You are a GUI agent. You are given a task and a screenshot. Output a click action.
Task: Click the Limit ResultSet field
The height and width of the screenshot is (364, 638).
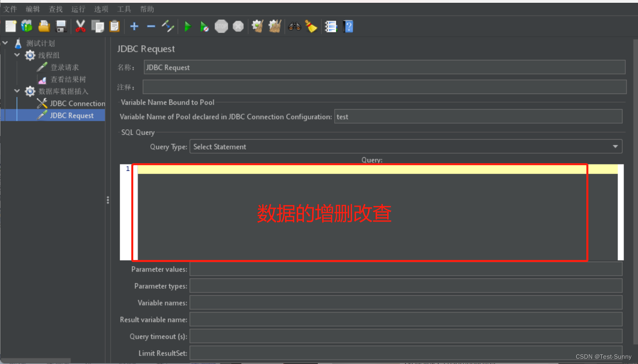click(x=406, y=353)
